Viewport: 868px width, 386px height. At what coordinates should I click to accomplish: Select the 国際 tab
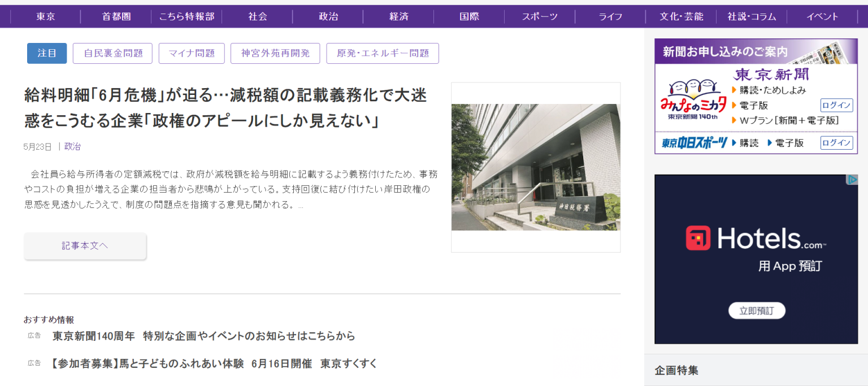[x=469, y=16]
